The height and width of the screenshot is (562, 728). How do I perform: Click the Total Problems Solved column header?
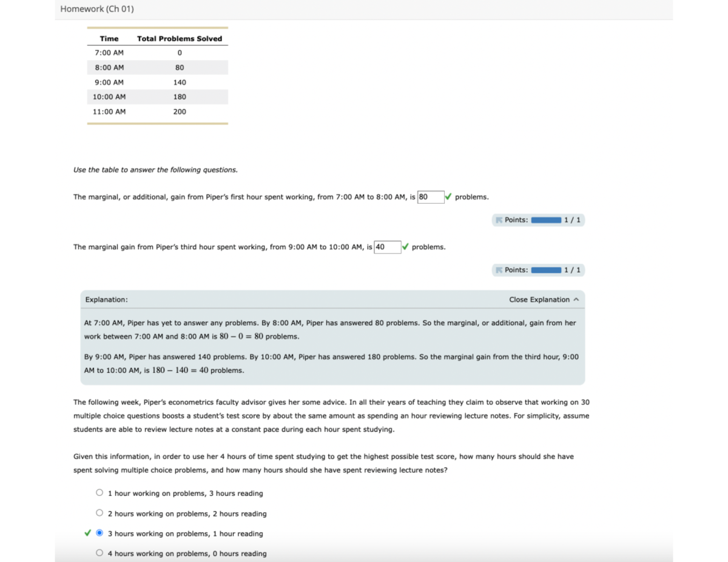point(180,39)
